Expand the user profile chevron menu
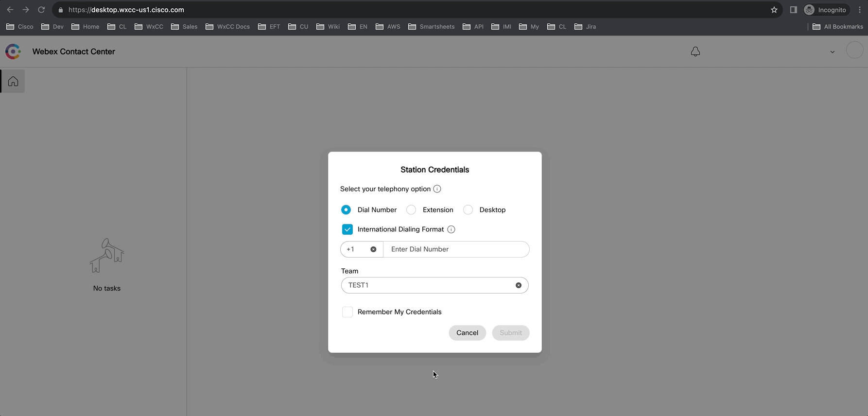Viewport: 868px width, 416px height. pyautogui.click(x=832, y=52)
